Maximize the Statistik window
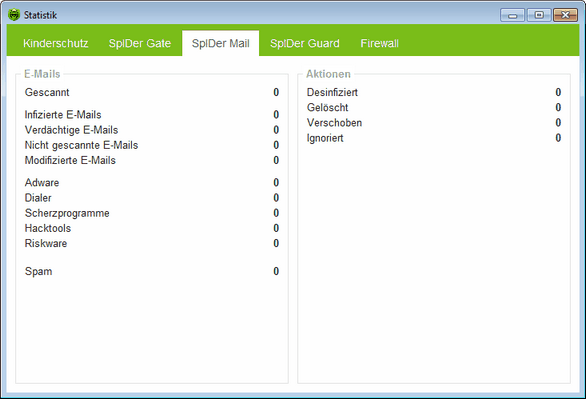 (539, 15)
